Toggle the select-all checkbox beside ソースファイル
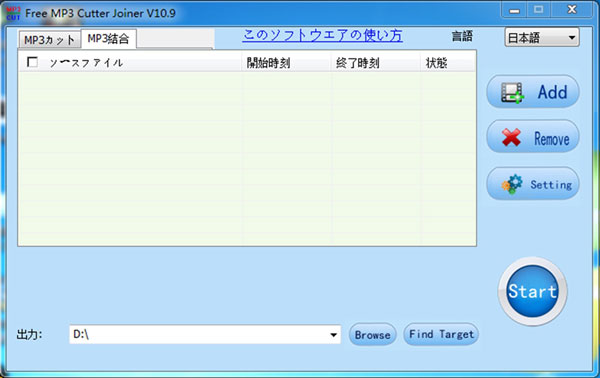The image size is (600, 378). click(33, 62)
